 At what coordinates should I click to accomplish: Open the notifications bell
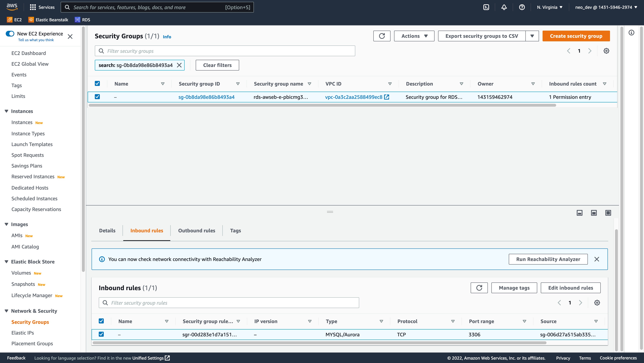pos(504,7)
